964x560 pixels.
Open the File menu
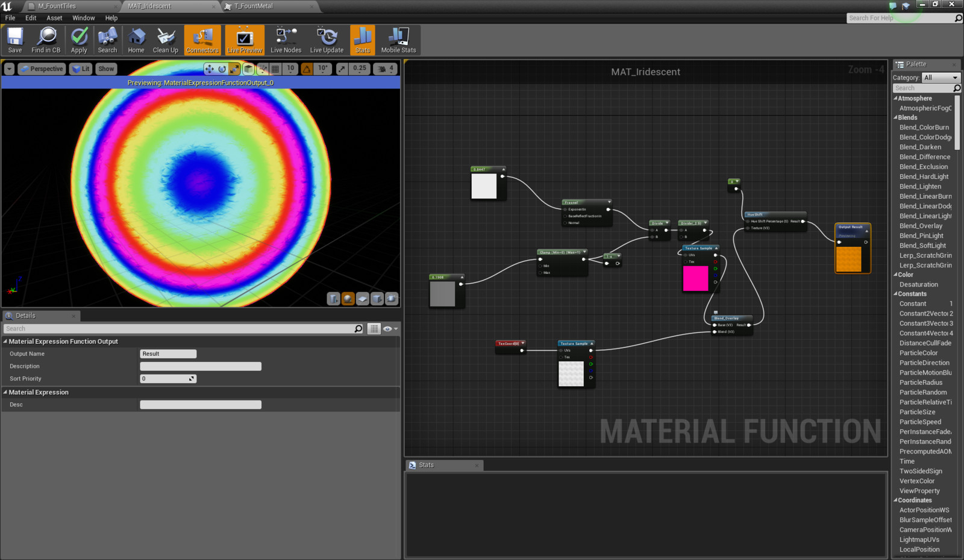[x=10, y=18]
